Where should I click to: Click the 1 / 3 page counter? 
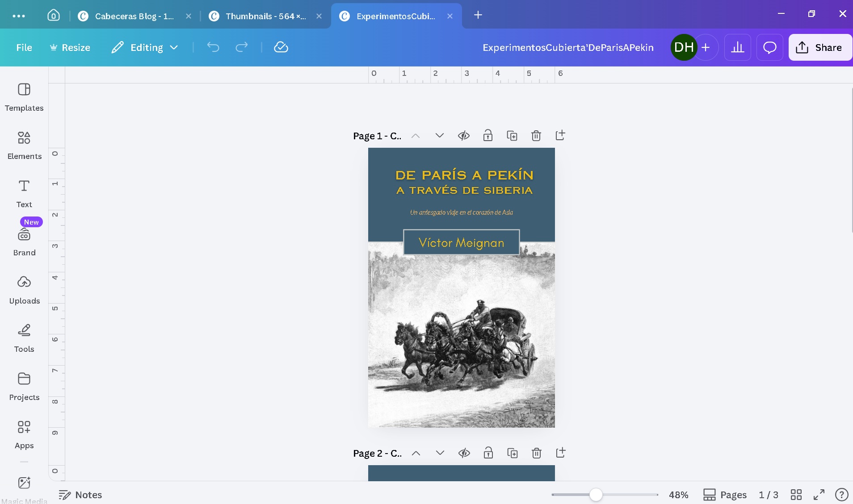(x=768, y=495)
